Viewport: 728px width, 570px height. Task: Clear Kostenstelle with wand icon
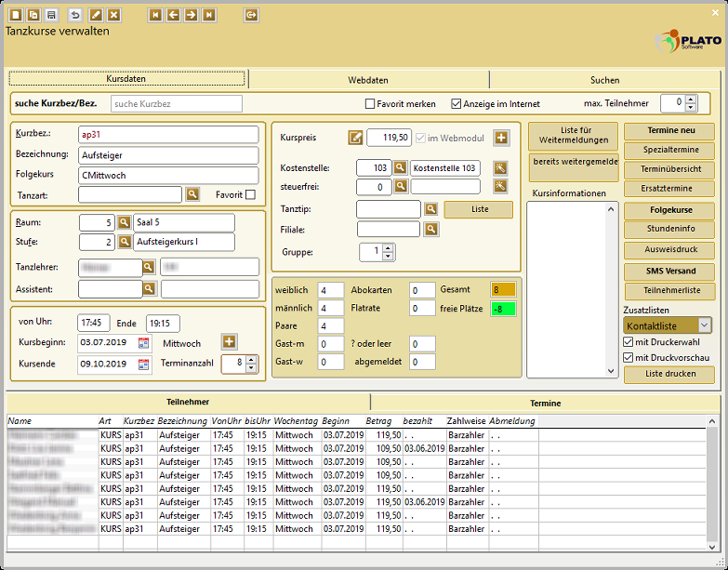(x=500, y=168)
